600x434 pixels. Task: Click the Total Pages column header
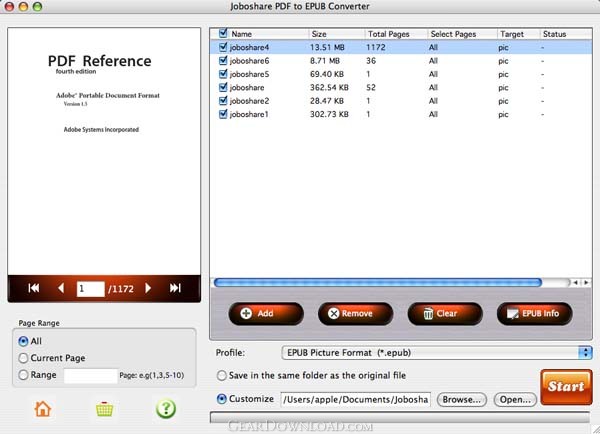pos(388,34)
